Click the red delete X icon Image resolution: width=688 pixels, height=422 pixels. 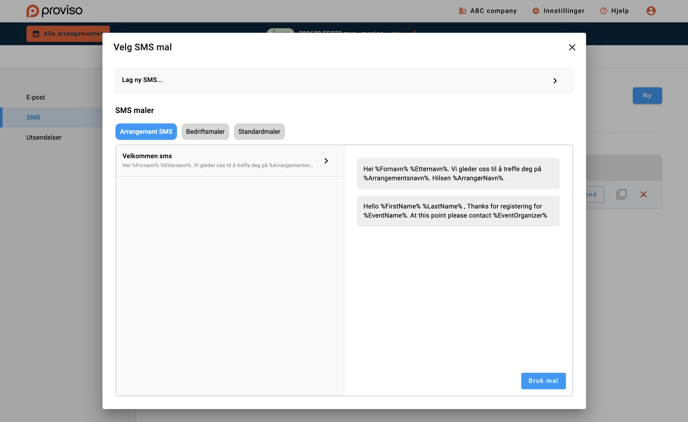(643, 194)
